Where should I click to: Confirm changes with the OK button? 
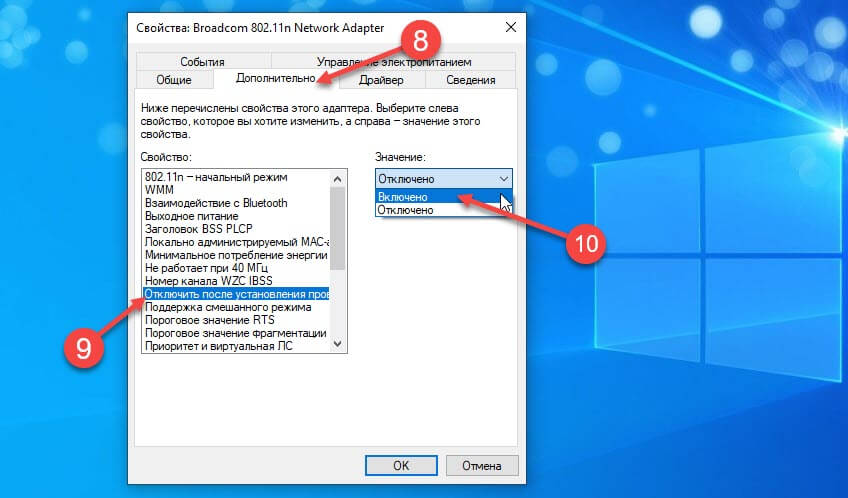(401, 466)
